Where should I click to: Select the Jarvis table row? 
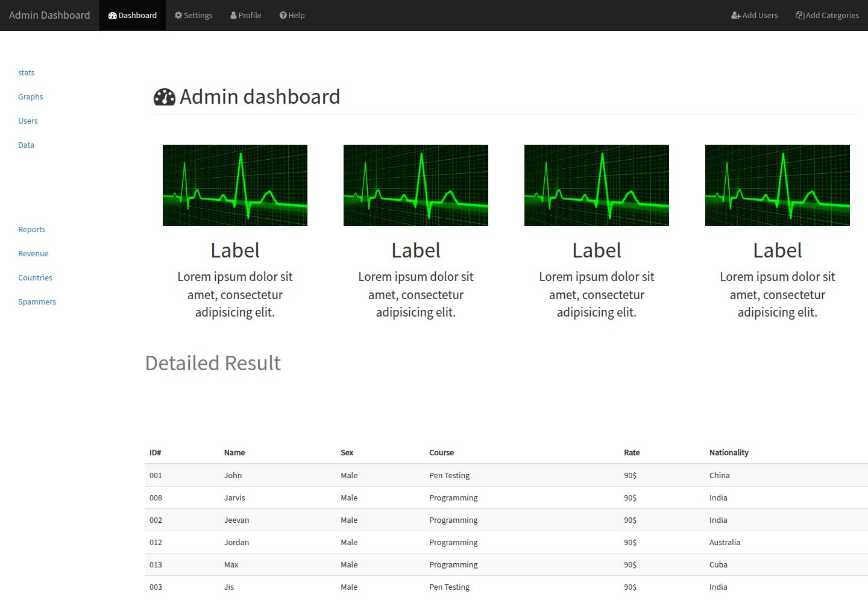coord(506,497)
